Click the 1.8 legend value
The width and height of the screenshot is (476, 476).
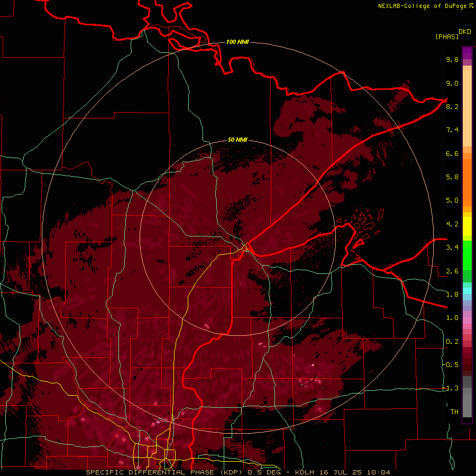(x=452, y=295)
